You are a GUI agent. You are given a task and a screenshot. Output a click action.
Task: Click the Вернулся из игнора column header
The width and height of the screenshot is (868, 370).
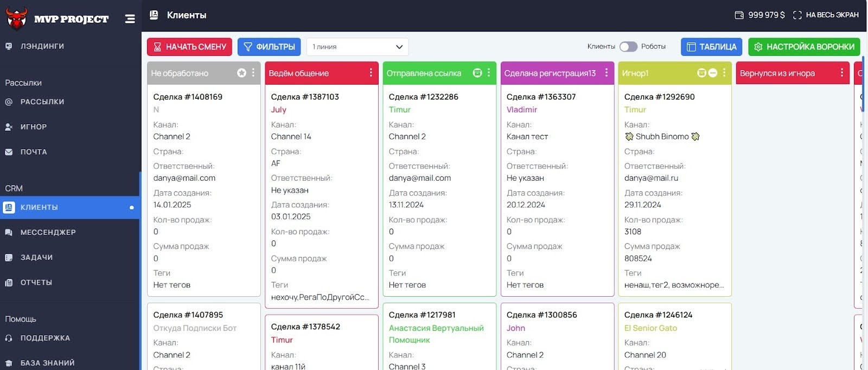793,73
